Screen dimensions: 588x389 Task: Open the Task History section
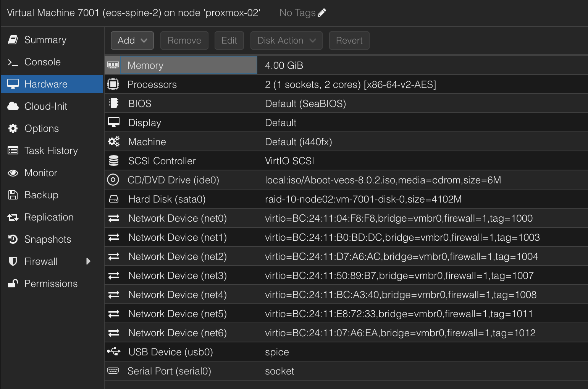[x=51, y=151]
